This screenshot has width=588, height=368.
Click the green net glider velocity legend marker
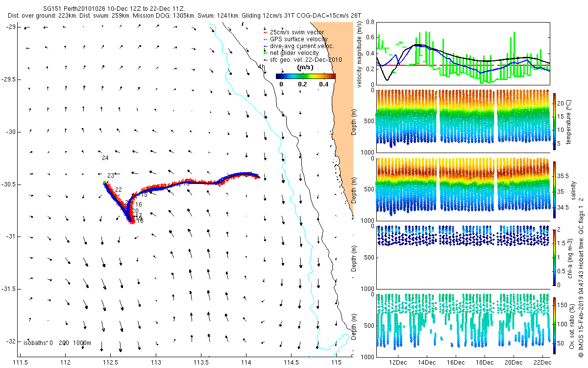click(x=265, y=53)
